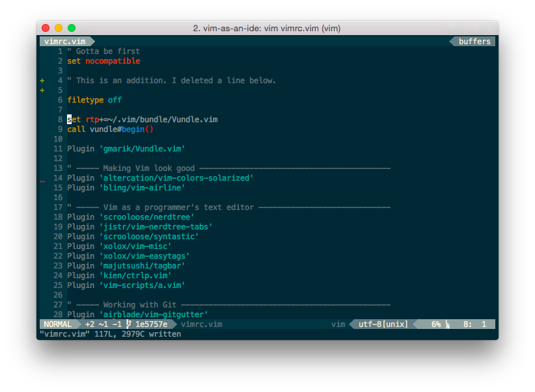Click the Making Vim look good heading
The image size is (535, 392).
coord(149,168)
